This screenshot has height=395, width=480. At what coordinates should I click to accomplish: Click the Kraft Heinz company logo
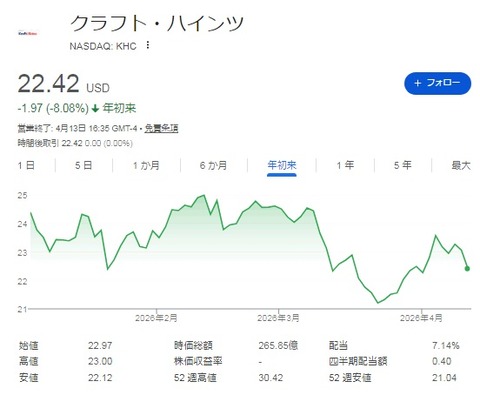[28, 33]
